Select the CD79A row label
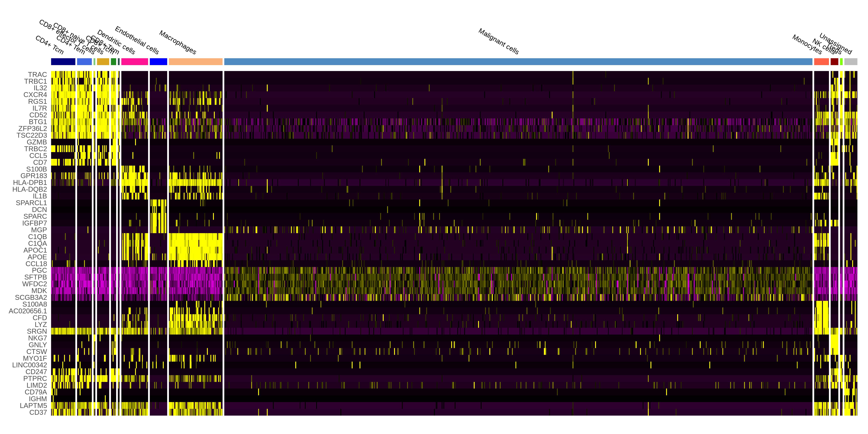Image resolution: width=868 pixels, height=434 pixels. coord(36,392)
